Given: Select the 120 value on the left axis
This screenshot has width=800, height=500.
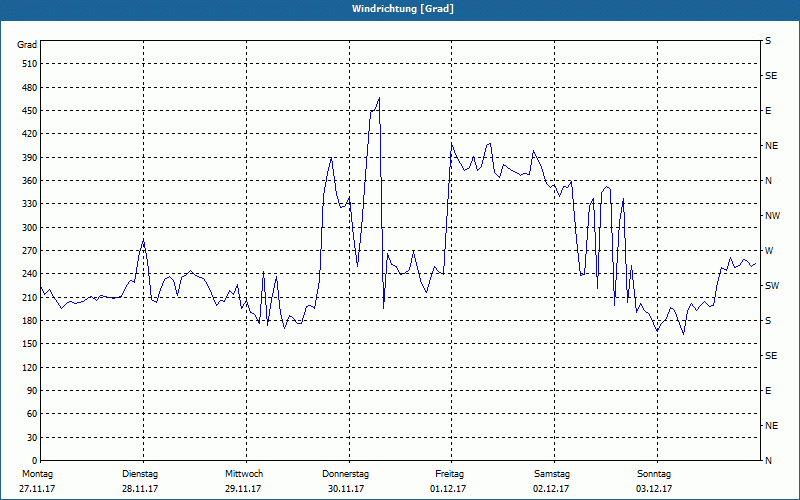Looking at the screenshot, I should [x=30, y=367].
